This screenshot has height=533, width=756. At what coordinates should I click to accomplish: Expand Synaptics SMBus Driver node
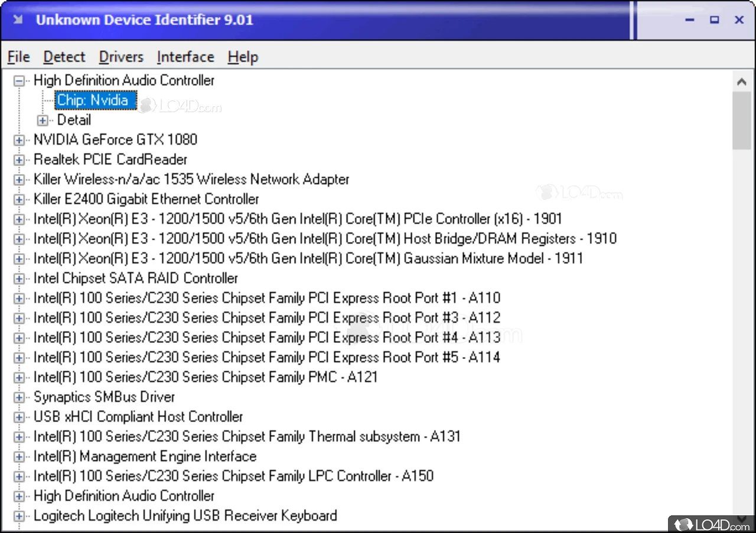click(x=19, y=397)
